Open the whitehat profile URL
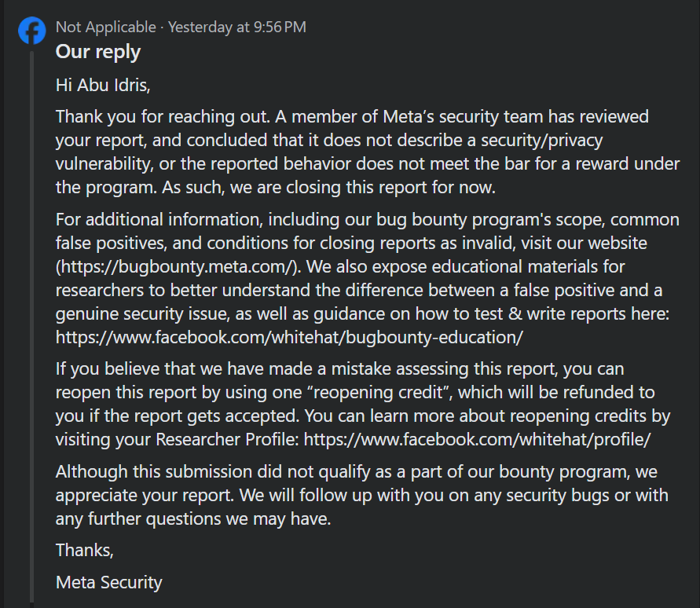Viewport: 700px width, 608px height. click(477, 440)
